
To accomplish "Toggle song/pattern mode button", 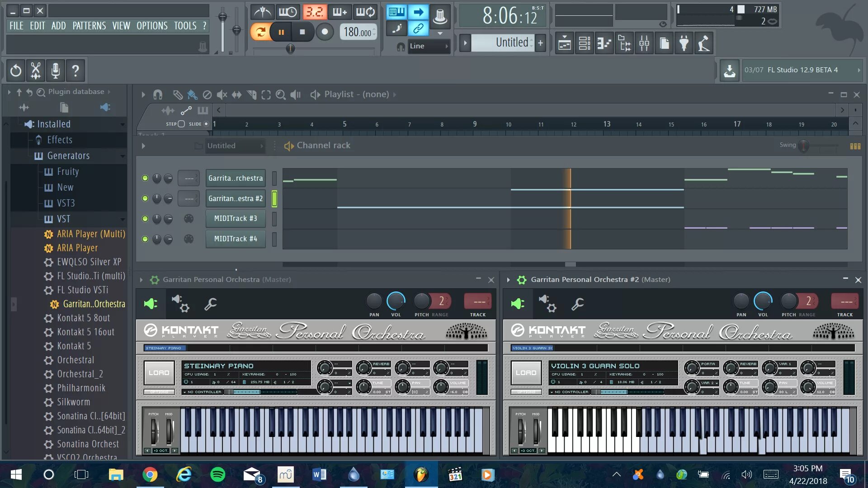I will pos(260,32).
